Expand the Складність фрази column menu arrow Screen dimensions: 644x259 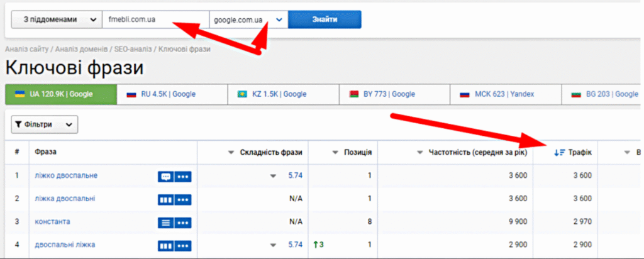click(x=231, y=152)
